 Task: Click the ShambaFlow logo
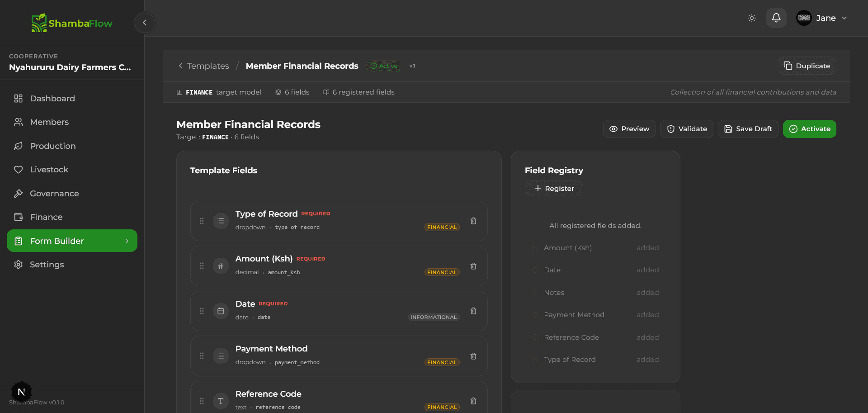coord(72,23)
